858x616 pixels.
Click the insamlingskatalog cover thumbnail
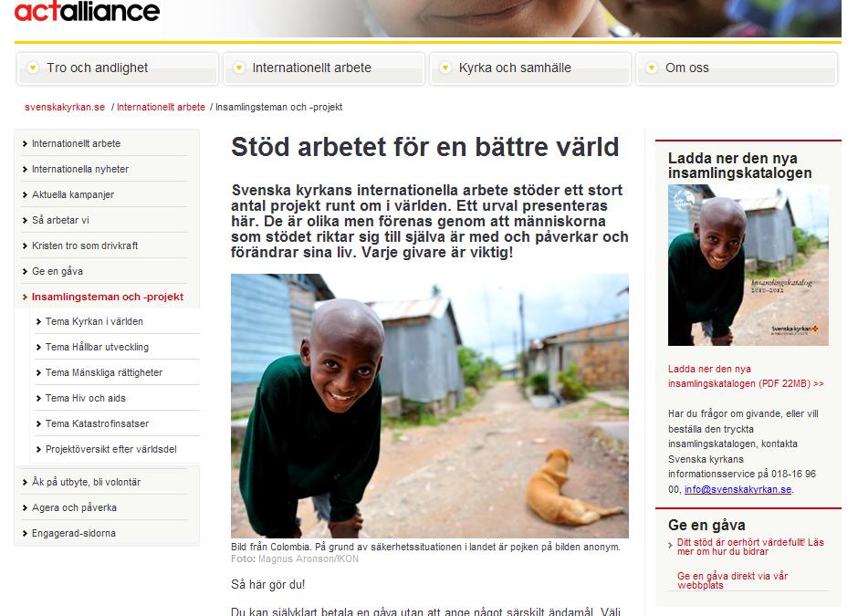pyautogui.click(x=748, y=266)
